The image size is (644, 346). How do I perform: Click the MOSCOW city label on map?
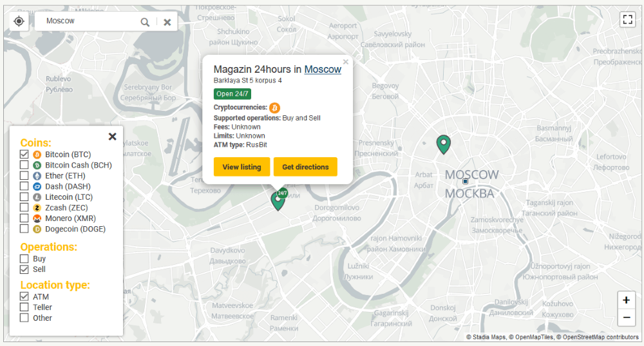coord(472,175)
